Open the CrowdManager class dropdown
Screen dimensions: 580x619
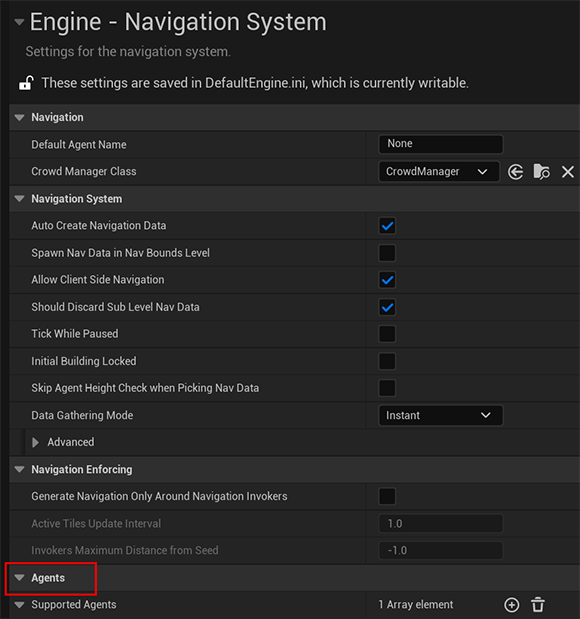pyautogui.click(x=439, y=172)
